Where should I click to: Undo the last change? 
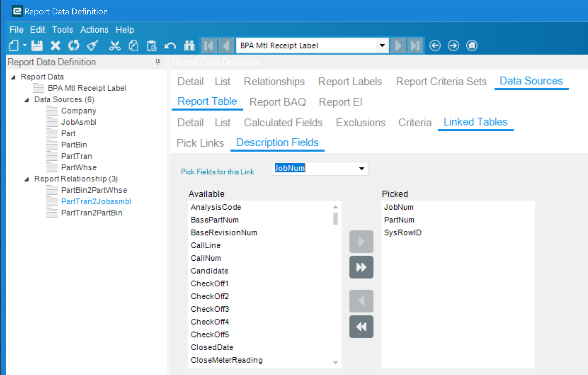[170, 46]
